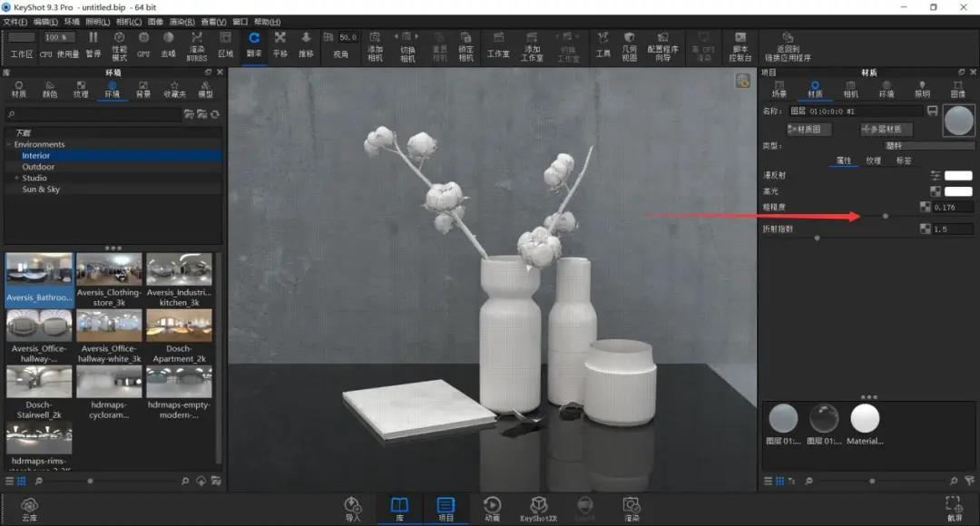Click the 漫反射 diffuse white color swatch
The image size is (980, 526).
pyautogui.click(x=958, y=176)
